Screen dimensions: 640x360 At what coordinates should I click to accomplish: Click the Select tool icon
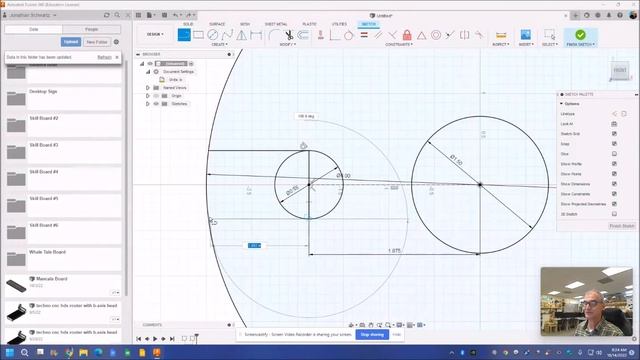click(x=549, y=35)
